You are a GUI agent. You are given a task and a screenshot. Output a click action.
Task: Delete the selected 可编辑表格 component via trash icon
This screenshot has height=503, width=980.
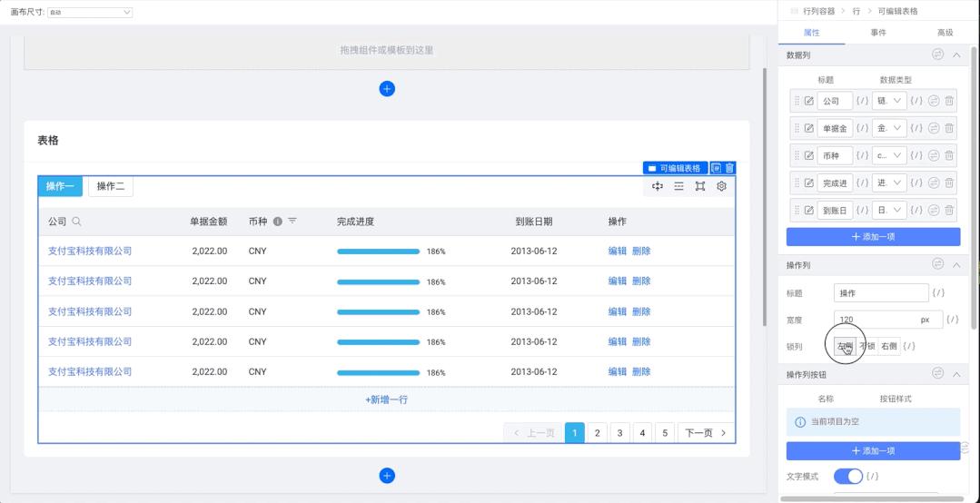coord(729,168)
